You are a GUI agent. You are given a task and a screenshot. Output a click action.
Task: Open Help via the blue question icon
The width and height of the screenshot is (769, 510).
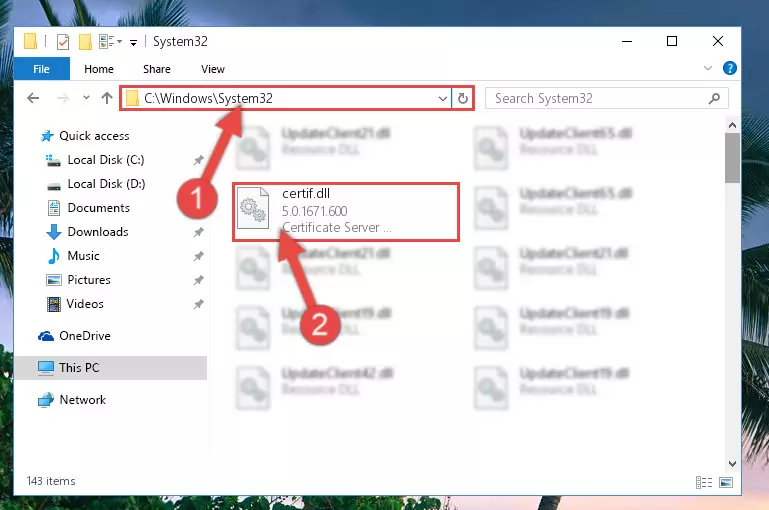point(730,68)
